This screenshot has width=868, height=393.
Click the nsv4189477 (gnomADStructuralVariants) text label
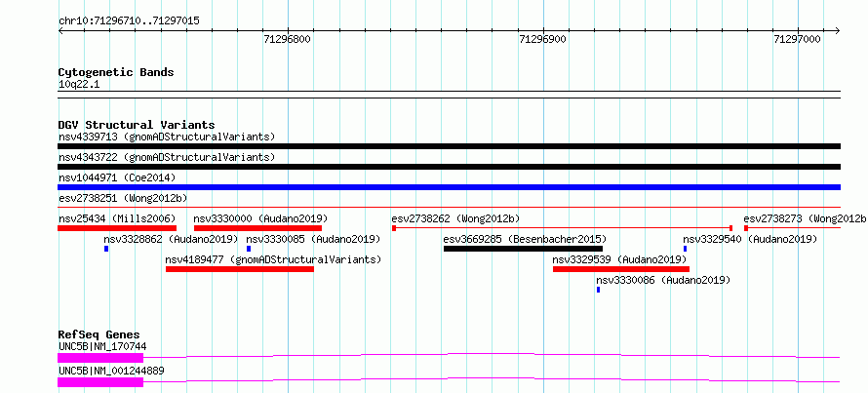(x=273, y=259)
